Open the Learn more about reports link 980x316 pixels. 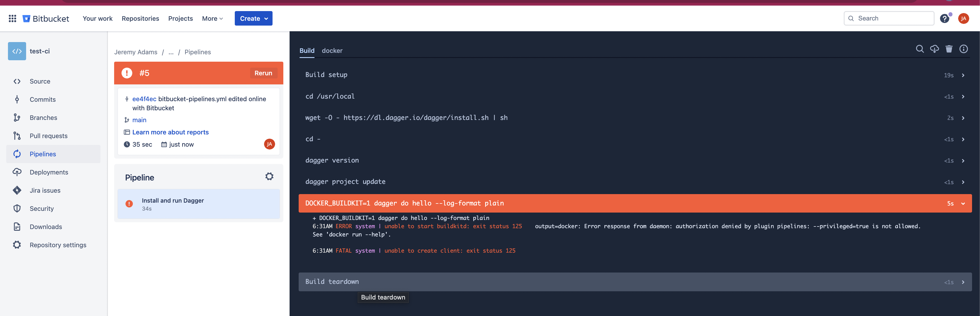[170, 132]
